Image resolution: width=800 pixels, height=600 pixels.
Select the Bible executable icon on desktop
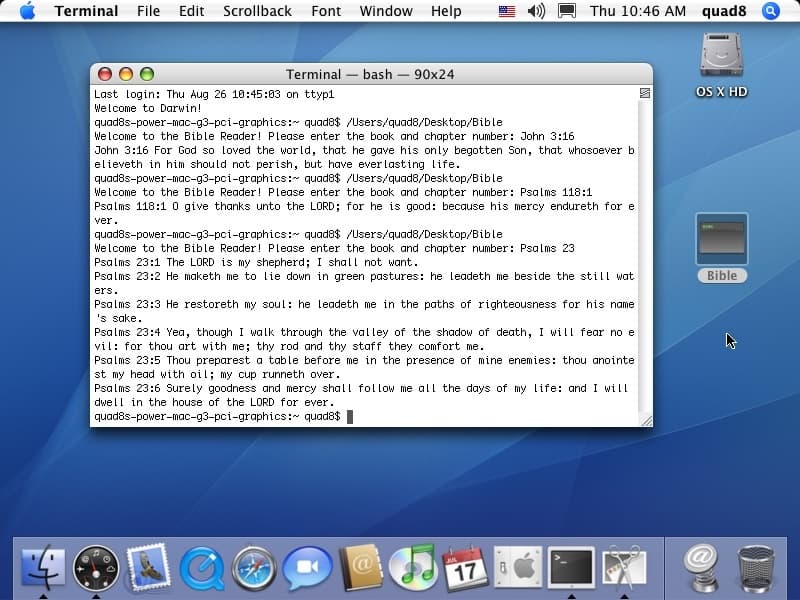pyautogui.click(x=721, y=239)
